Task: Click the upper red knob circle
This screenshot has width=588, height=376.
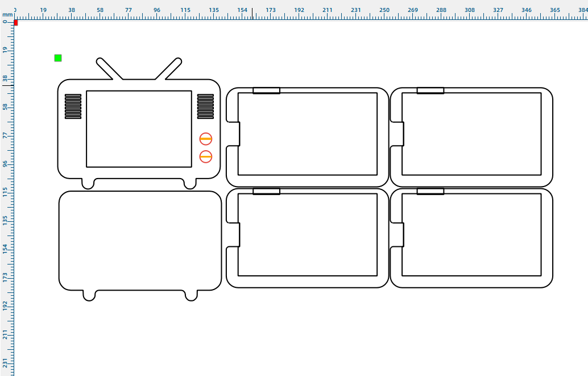Action: point(206,139)
